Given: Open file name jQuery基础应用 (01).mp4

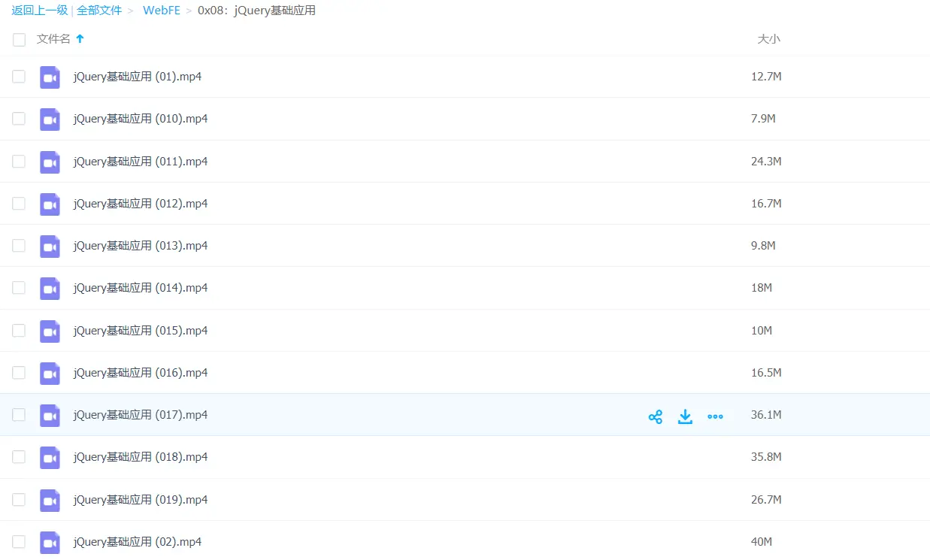Looking at the screenshot, I should click(x=138, y=77).
